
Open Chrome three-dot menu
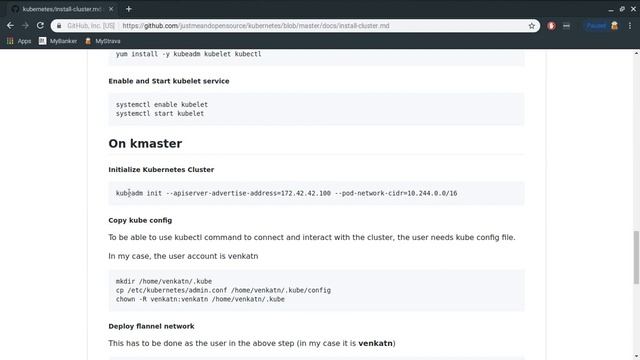630,26
